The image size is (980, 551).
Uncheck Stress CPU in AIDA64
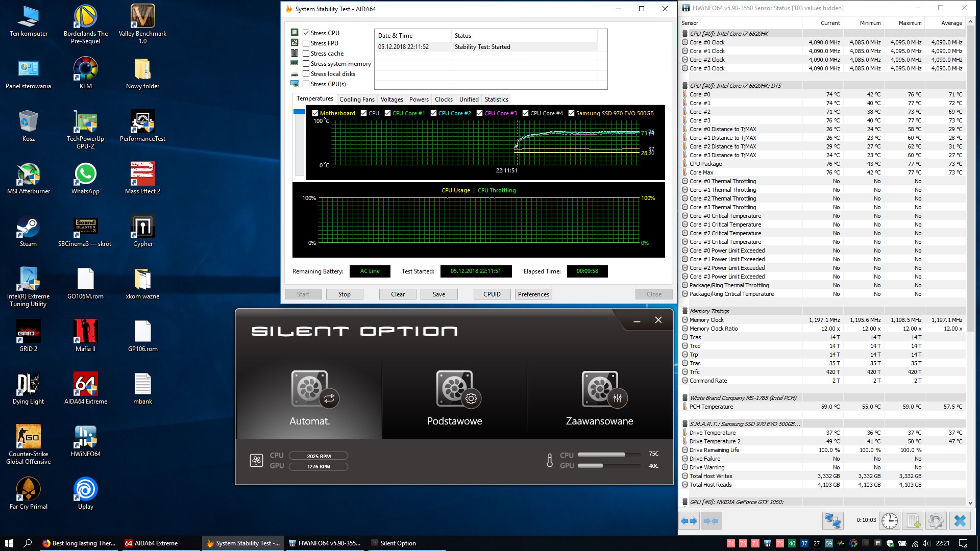(x=306, y=33)
